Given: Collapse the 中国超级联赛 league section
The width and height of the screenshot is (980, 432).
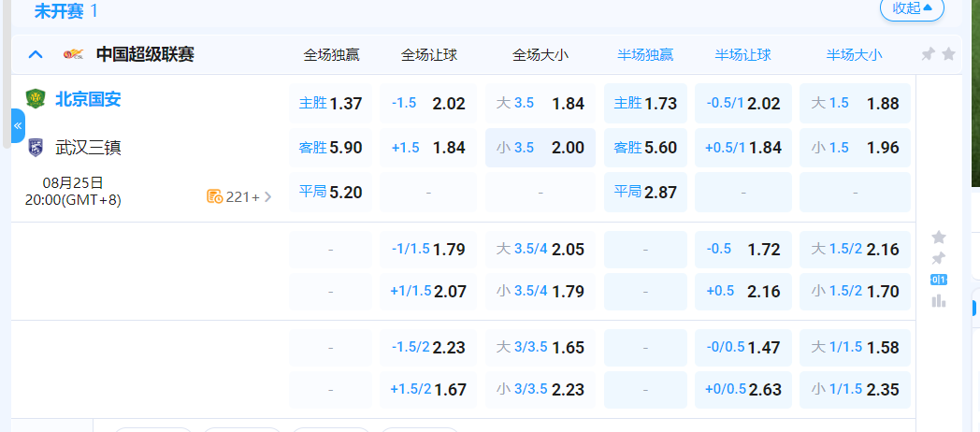Looking at the screenshot, I should point(36,54).
